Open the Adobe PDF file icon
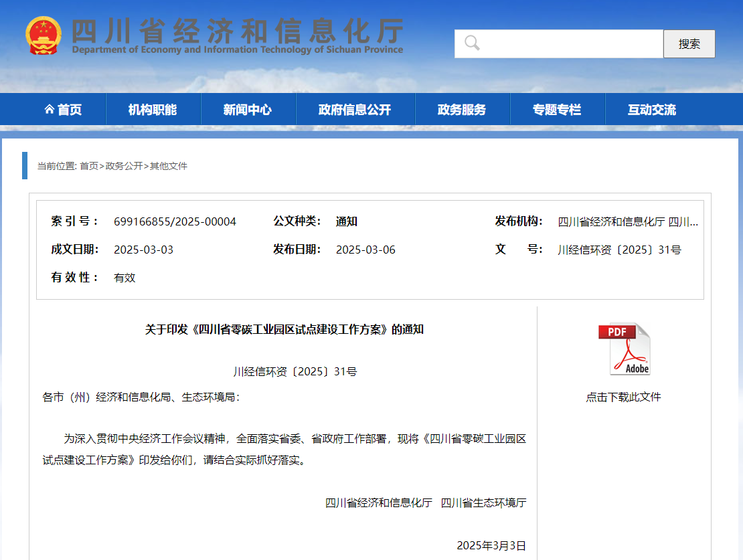743x560 pixels. click(x=624, y=349)
